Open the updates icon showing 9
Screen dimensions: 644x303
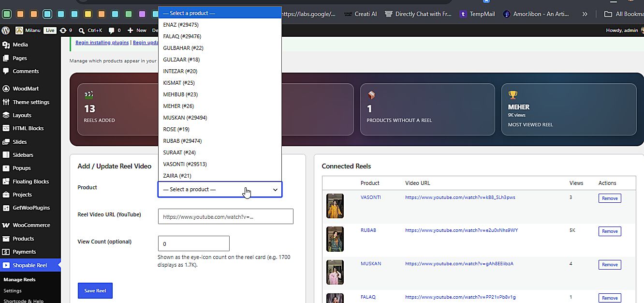coord(63,30)
